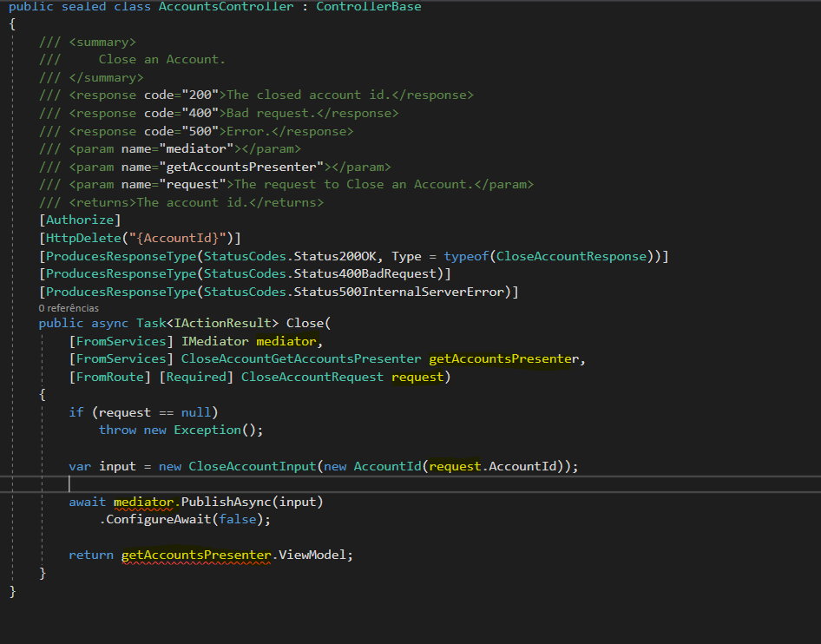Click name="mediator" in the param comment

(178, 148)
